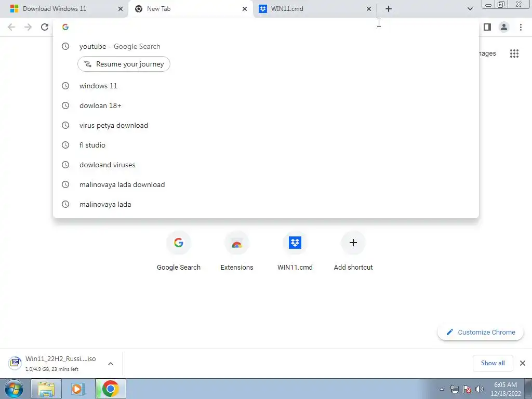Launch Windows Media Player from the taskbar
The image size is (532, 399).
pyautogui.click(x=78, y=389)
